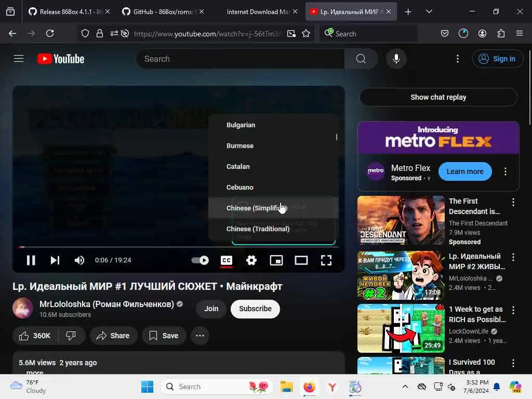Open File Explorer from taskbar
The width and height of the screenshot is (532, 399).
click(x=286, y=387)
